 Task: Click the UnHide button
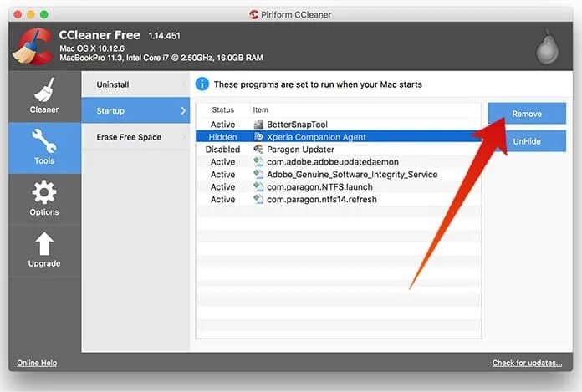pos(527,141)
